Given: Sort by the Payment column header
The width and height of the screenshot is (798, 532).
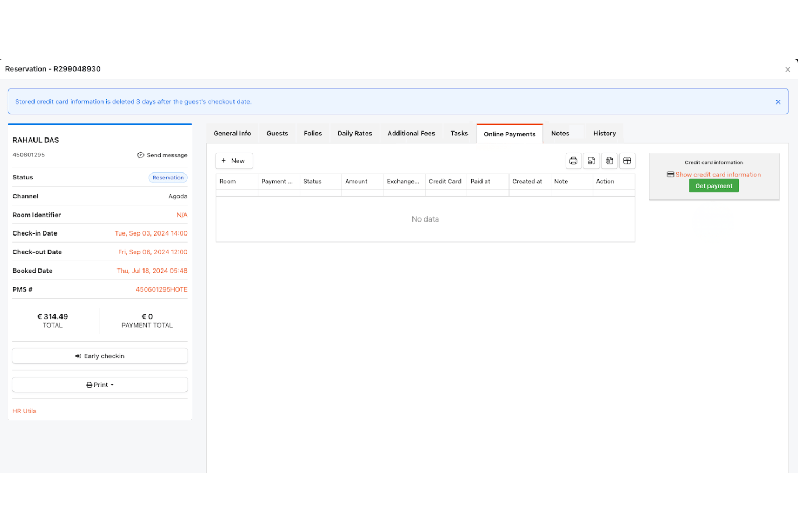Looking at the screenshot, I should 279,182.
